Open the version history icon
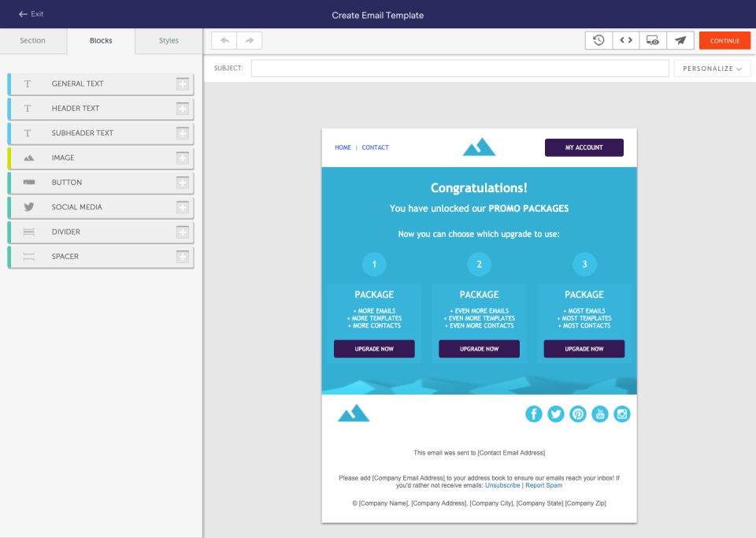 pyautogui.click(x=598, y=40)
